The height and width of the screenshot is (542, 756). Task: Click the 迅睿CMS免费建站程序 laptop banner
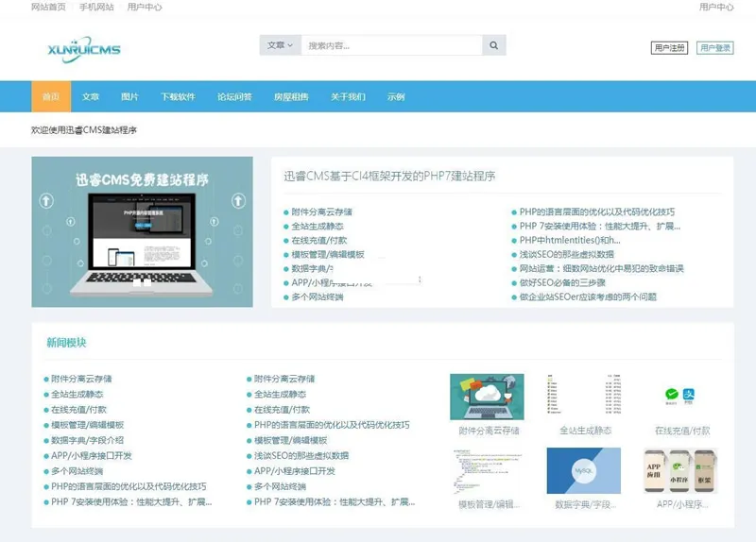tap(142, 231)
